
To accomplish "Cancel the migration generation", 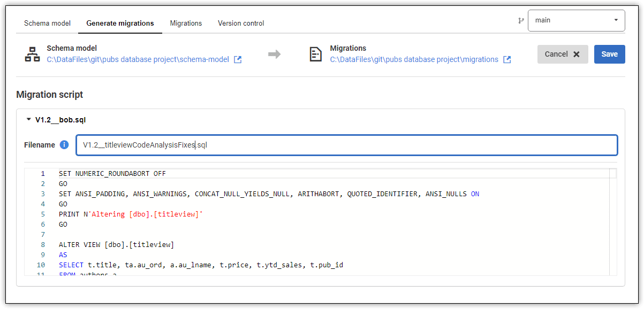I will (x=563, y=54).
